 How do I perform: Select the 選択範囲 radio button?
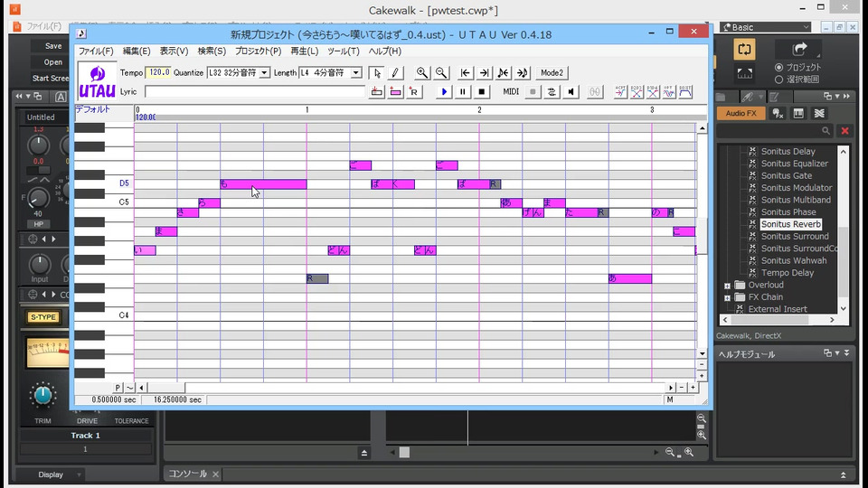[x=778, y=80]
